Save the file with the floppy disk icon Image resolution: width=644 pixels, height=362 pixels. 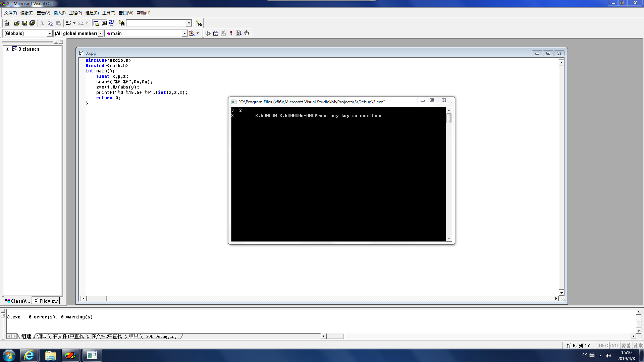24,23
